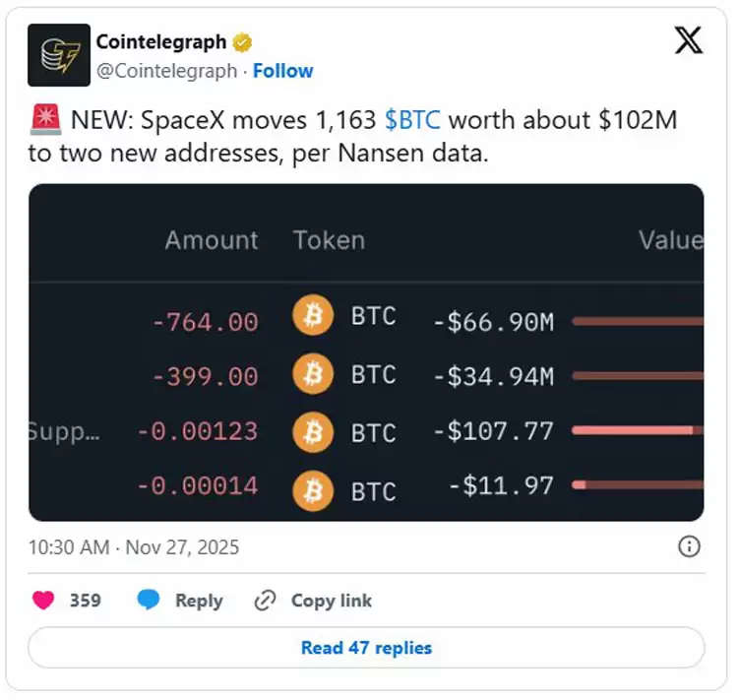Click the X logo icon
Screen dimensions: 738x700
tap(689, 41)
